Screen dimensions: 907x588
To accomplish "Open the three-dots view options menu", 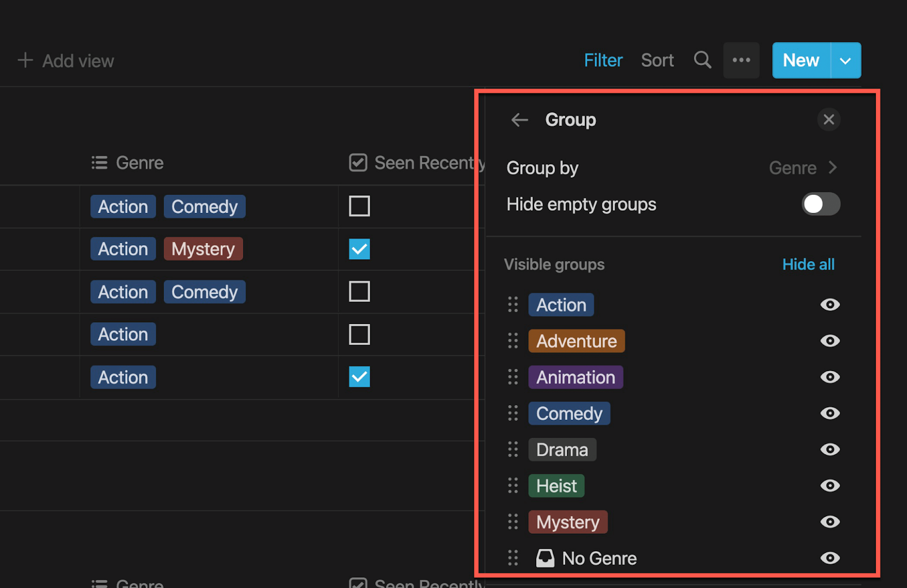I will [741, 60].
